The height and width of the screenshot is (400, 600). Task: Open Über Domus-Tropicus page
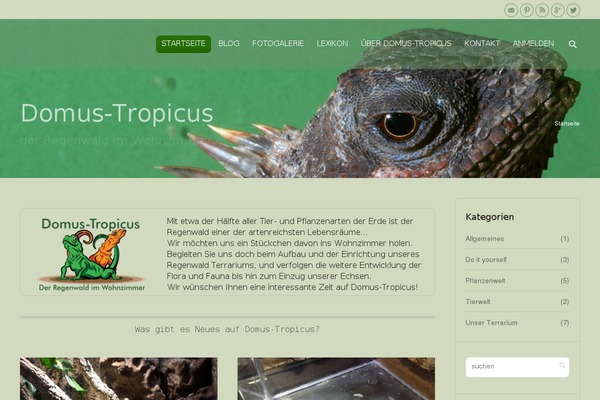[406, 44]
